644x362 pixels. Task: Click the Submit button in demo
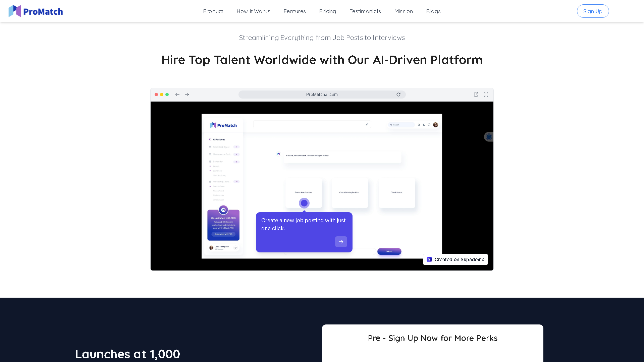[389, 251]
